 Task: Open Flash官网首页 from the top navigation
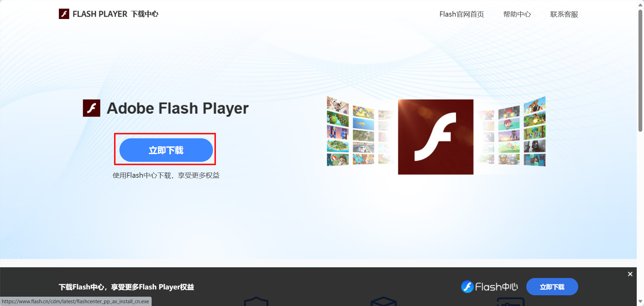click(x=462, y=14)
